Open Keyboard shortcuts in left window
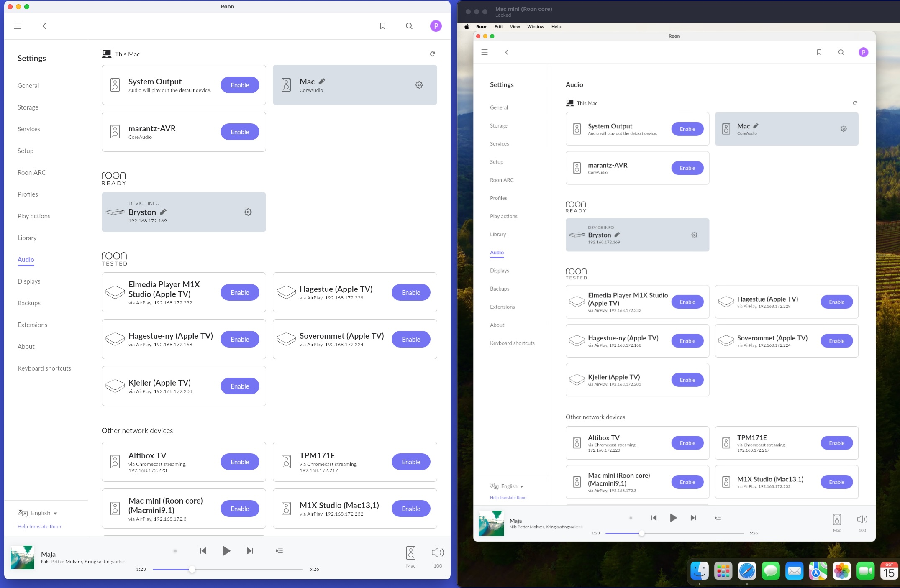Image resolution: width=900 pixels, height=588 pixels. 44,368
